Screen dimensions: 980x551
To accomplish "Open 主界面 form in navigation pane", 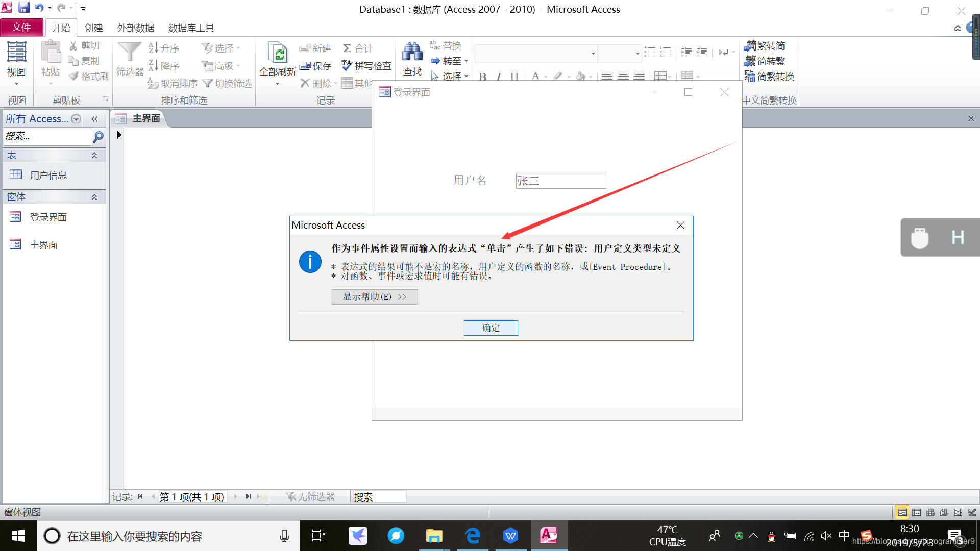I will tap(54, 245).
